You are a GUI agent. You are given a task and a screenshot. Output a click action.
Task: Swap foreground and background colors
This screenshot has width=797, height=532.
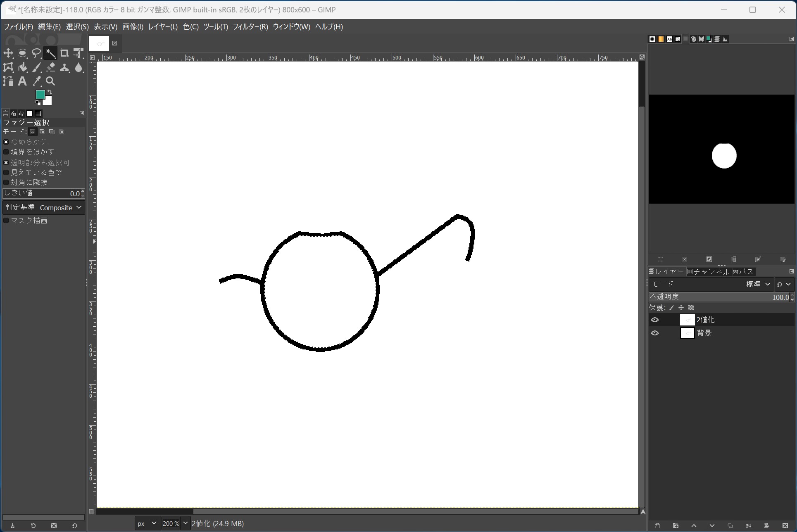pos(50,91)
